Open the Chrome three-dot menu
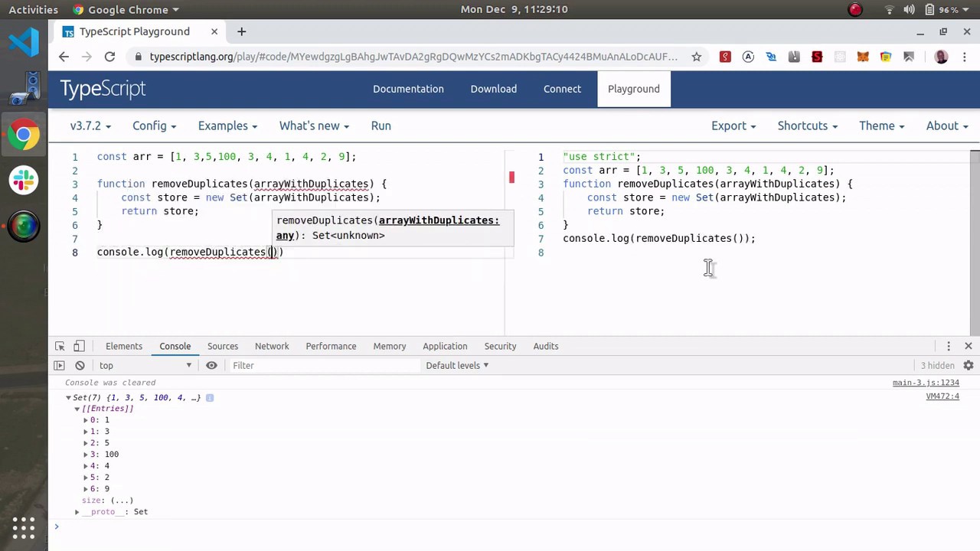This screenshot has width=980, height=551. 963,57
